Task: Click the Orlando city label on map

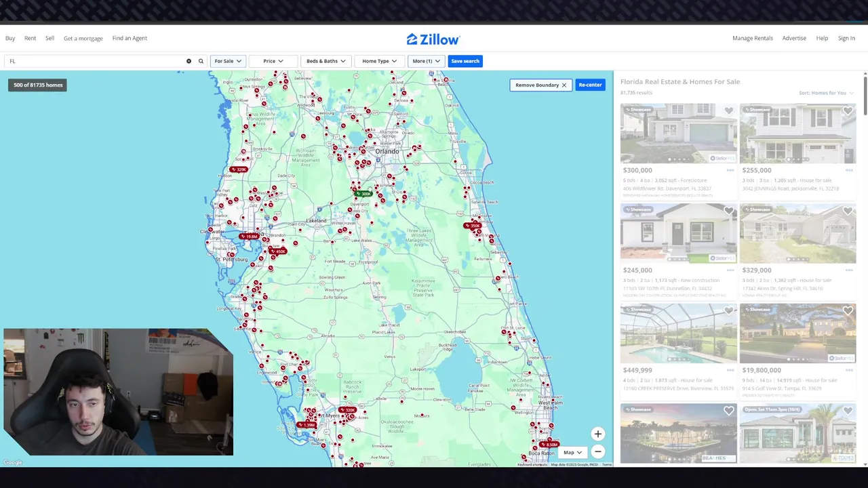Action: click(x=387, y=151)
